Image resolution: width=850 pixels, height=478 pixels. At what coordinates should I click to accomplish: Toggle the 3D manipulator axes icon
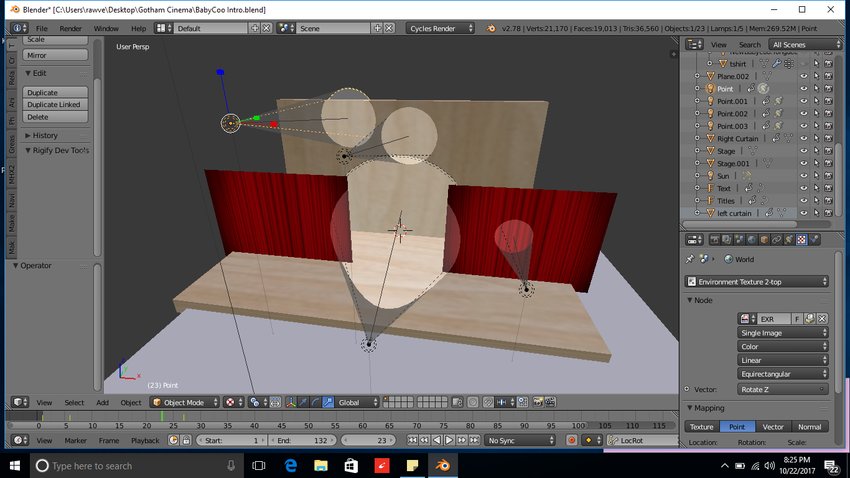[x=291, y=402]
